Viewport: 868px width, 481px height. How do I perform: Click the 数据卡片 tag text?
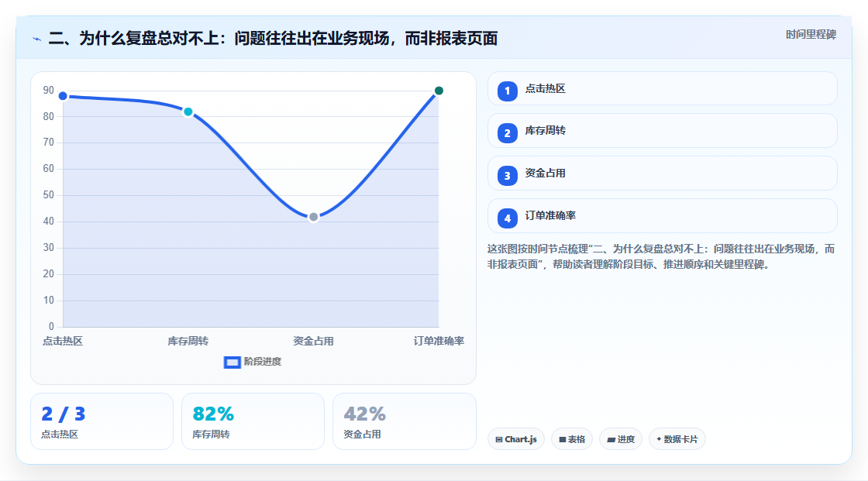coord(681,439)
